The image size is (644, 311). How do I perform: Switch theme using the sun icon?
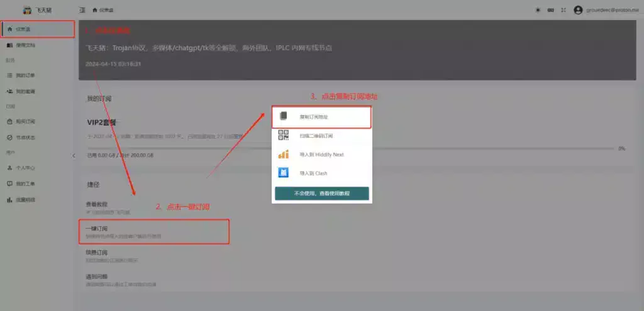tap(538, 10)
